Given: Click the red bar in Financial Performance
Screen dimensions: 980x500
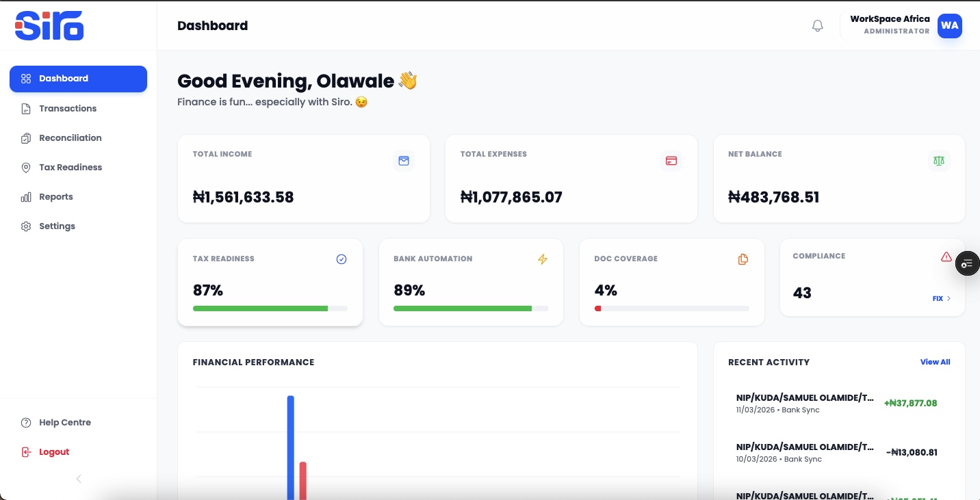Looking at the screenshot, I should point(302,480).
